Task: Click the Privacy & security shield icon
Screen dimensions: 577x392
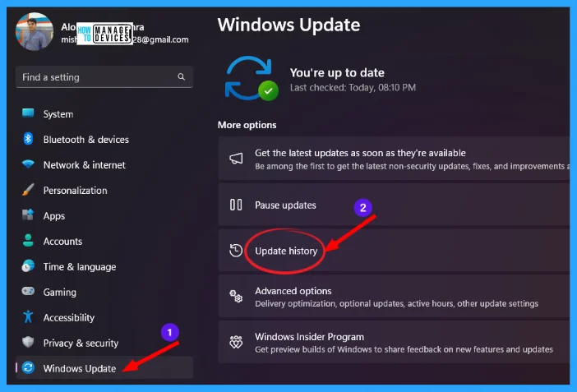Action: click(x=28, y=342)
